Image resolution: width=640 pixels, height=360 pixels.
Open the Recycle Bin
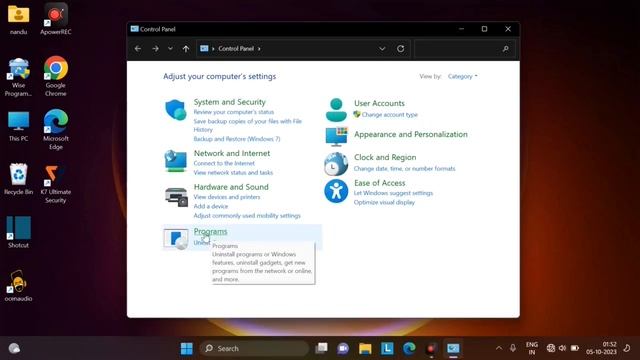pos(18,179)
